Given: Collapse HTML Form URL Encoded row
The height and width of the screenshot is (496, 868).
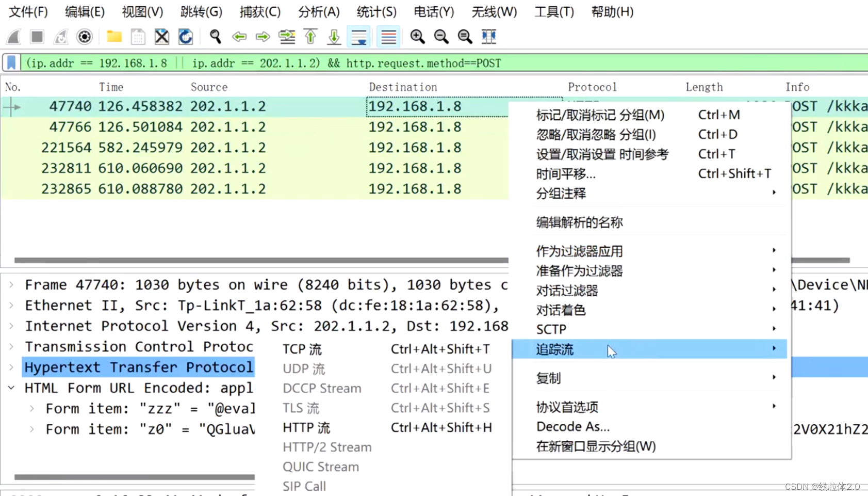Looking at the screenshot, I should point(11,388).
